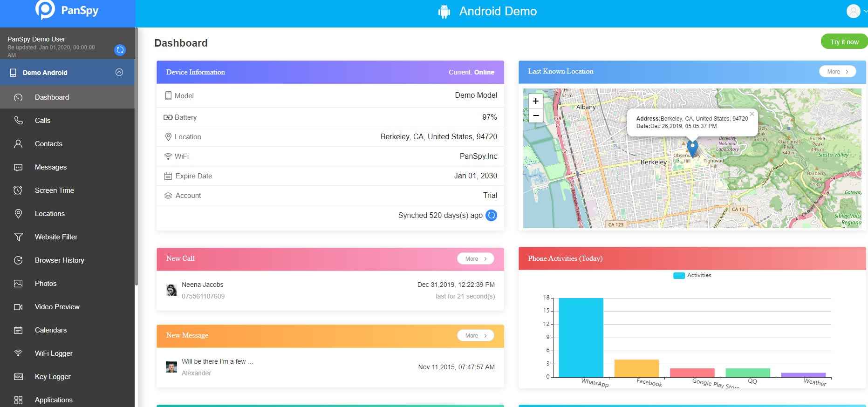Click the Browser History icon
The height and width of the screenshot is (407, 868).
tap(18, 260)
